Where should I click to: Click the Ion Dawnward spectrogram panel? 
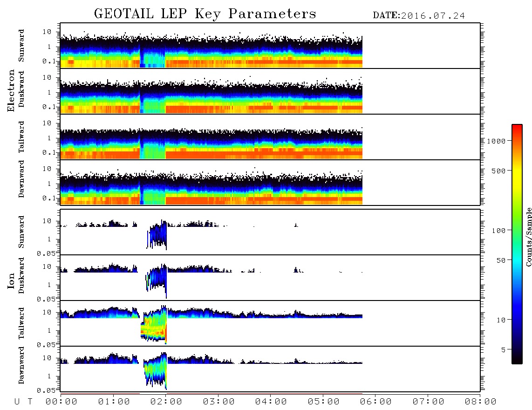pyautogui.click(x=270, y=369)
